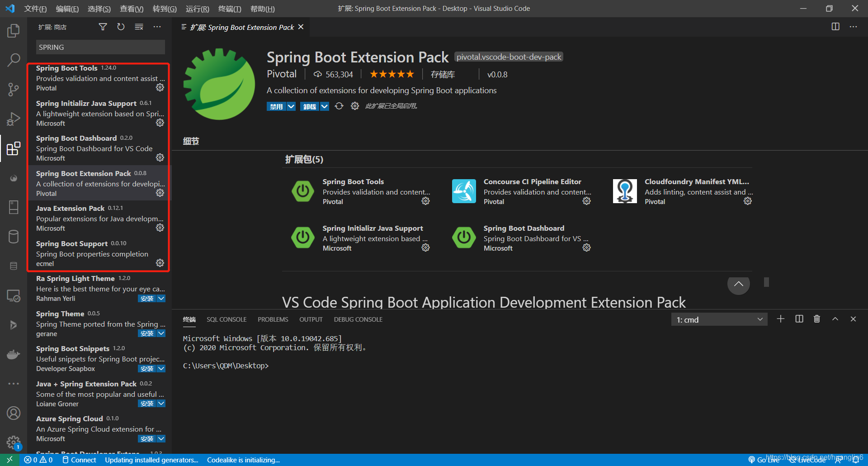Open the Explorer view in activity bar
Image resolution: width=868 pixels, height=466 pixels.
tap(14, 31)
